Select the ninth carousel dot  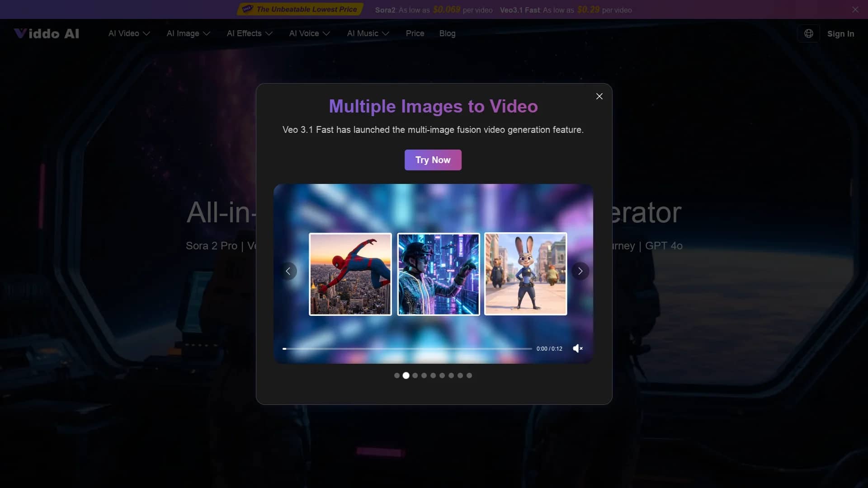tap(469, 375)
